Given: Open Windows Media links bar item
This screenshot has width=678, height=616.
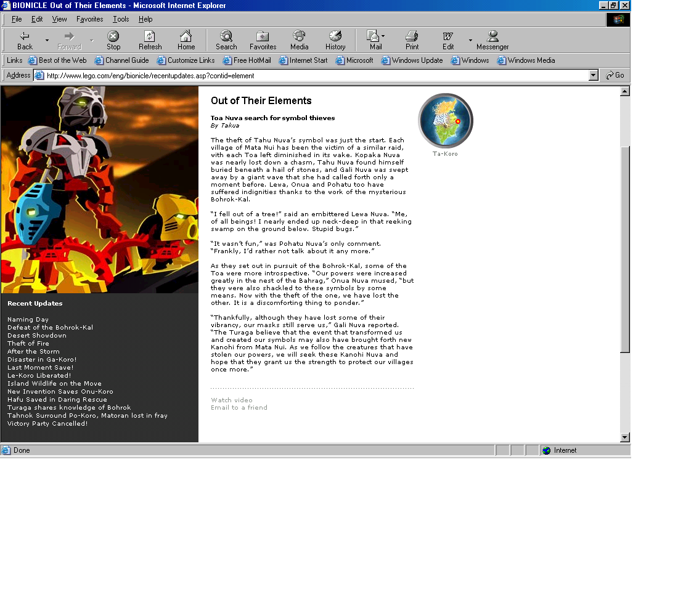Looking at the screenshot, I should [526, 60].
